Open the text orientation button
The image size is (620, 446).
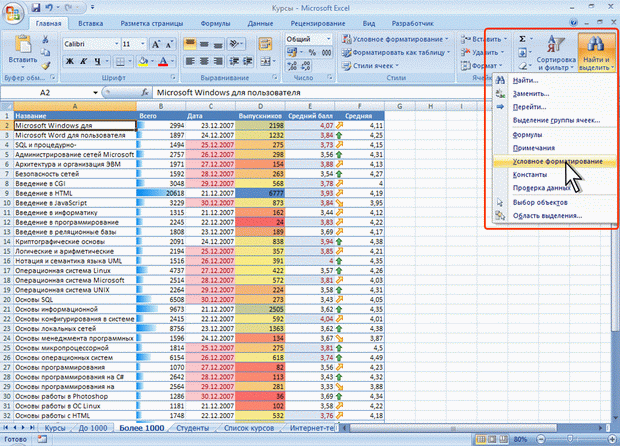point(236,44)
